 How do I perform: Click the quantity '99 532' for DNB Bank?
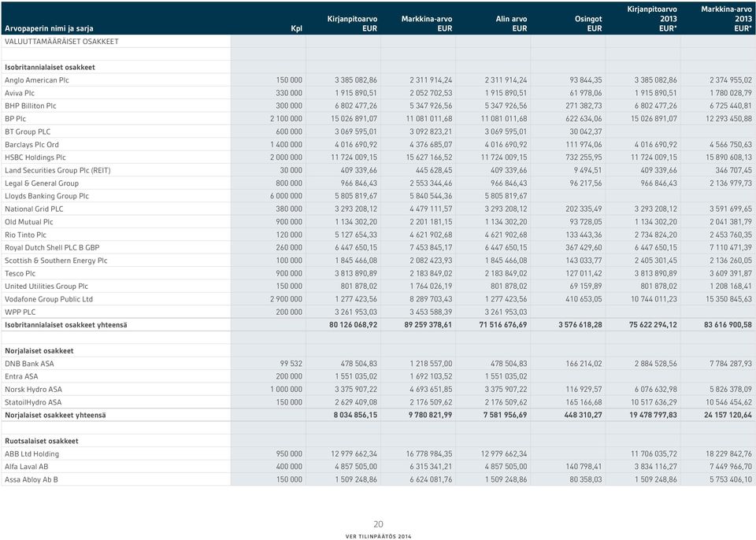point(291,364)
